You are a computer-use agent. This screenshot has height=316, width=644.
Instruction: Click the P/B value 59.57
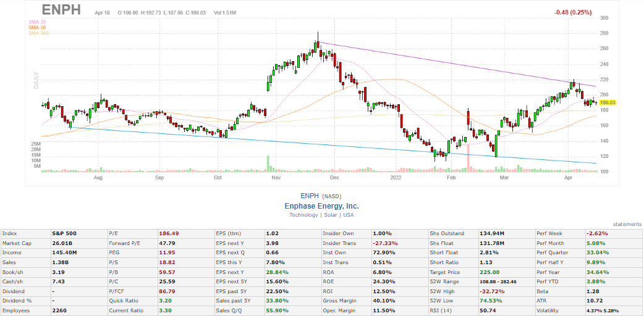click(167, 272)
